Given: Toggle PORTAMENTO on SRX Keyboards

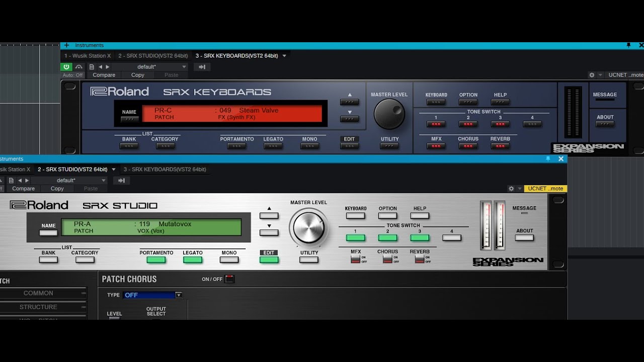Looking at the screenshot, I should 236,146.
